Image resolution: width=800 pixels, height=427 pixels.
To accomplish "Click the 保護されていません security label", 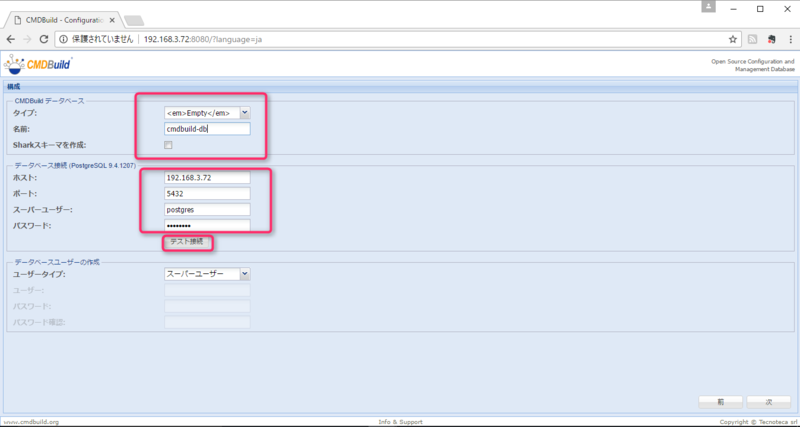I will [103, 39].
